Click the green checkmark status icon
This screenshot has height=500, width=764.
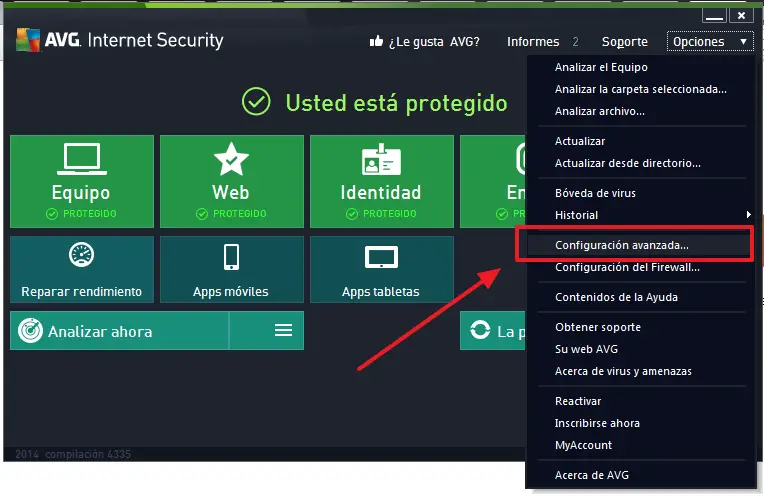pos(256,101)
